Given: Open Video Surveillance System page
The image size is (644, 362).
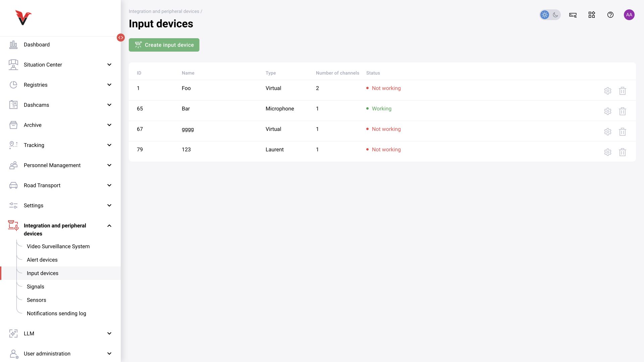Looking at the screenshot, I should [58, 246].
